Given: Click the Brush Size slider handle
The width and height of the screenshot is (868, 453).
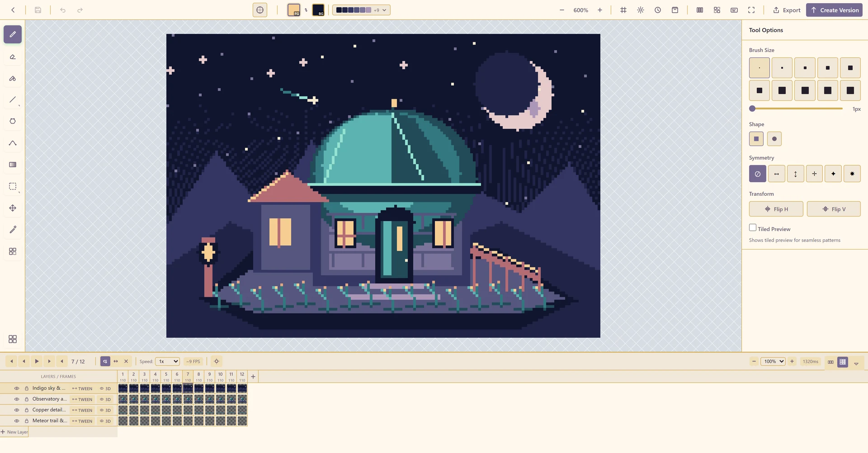Looking at the screenshot, I should [752, 109].
